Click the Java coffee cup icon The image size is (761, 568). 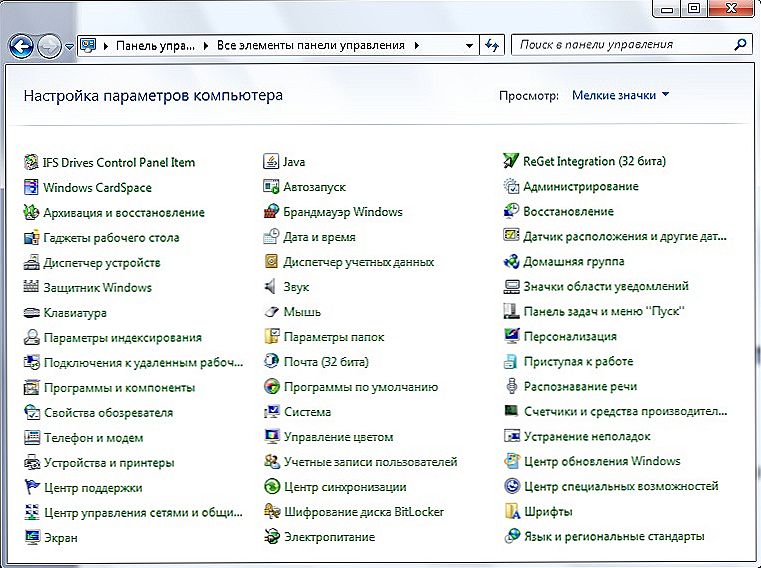(271, 162)
